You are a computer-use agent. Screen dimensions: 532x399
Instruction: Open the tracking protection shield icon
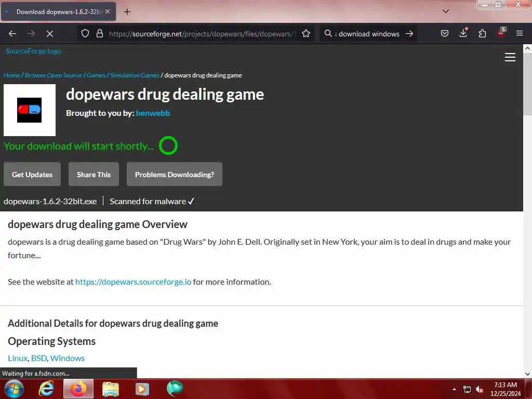point(85,34)
